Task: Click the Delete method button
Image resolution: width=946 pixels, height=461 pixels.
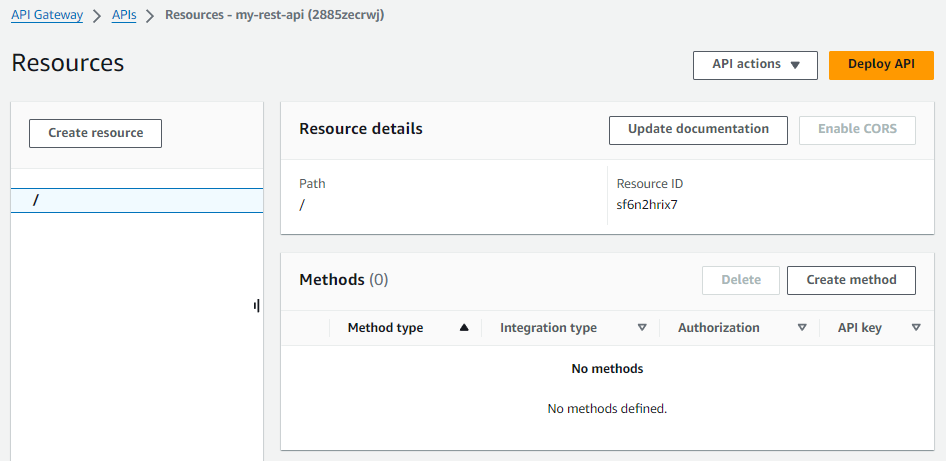Action: (x=741, y=281)
